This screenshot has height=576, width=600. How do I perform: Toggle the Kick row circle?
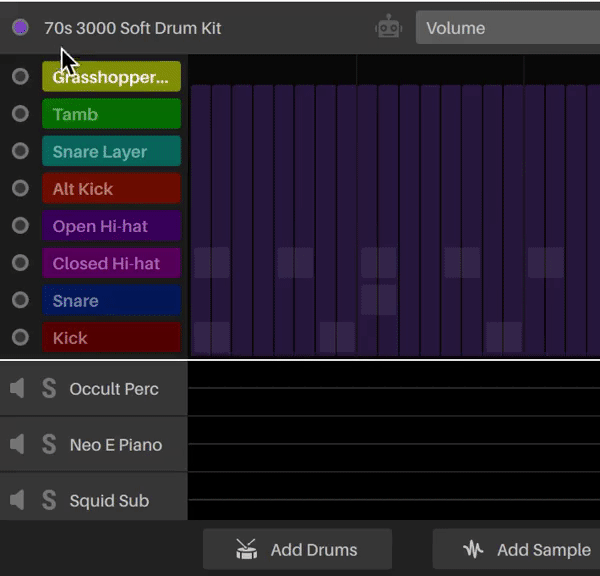[20, 337]
